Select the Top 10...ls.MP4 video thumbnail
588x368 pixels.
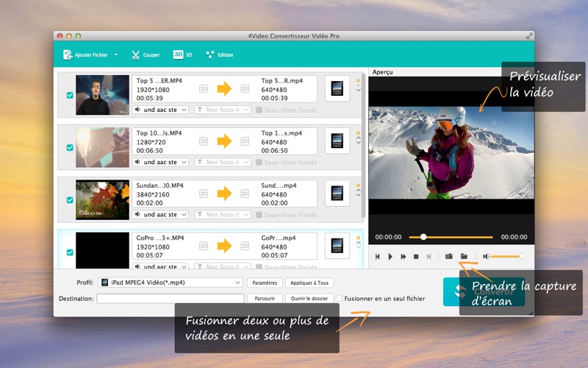pyautogui.click(x=102, y=147)
